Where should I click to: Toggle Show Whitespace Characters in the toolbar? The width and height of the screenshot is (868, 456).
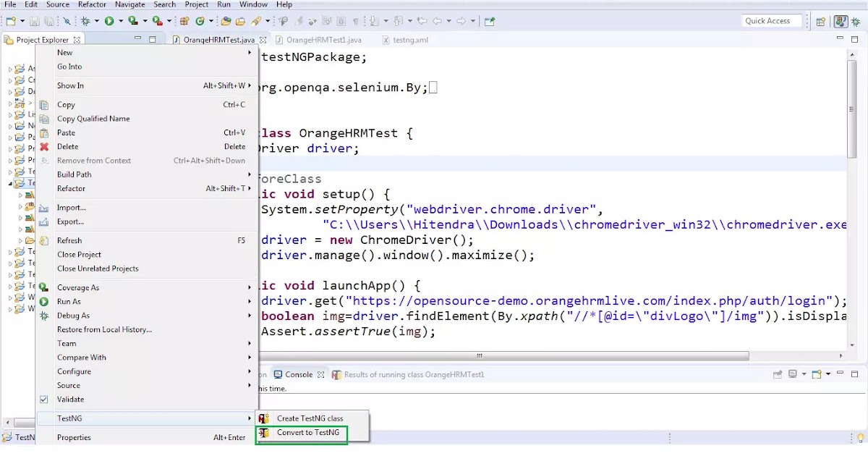click(x=355, y=20)
